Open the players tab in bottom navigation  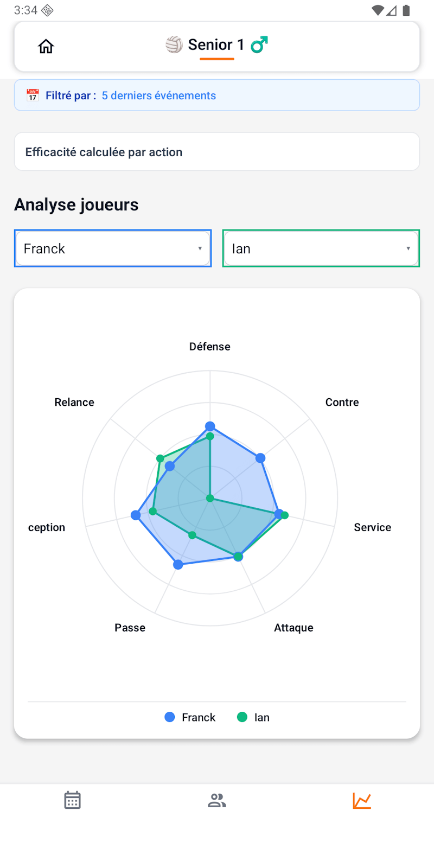coord(217,800)
